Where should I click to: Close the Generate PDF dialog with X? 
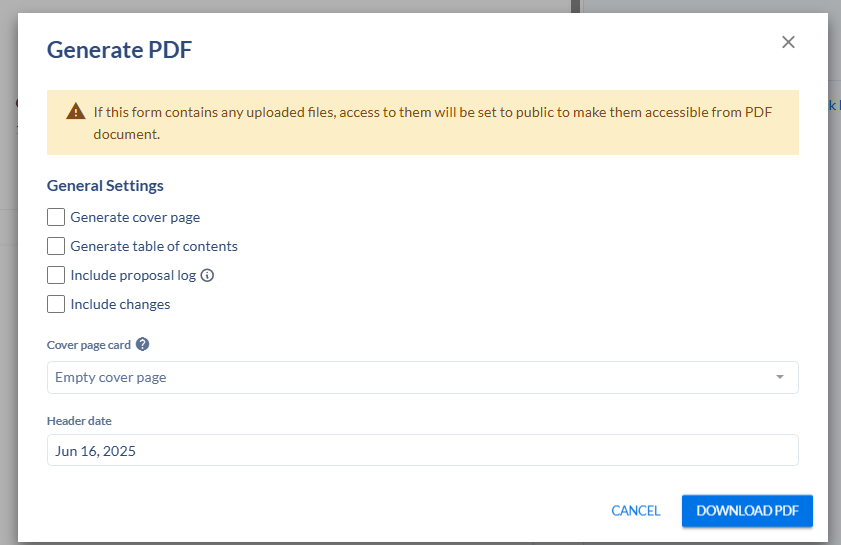click(x=788, y=42)
